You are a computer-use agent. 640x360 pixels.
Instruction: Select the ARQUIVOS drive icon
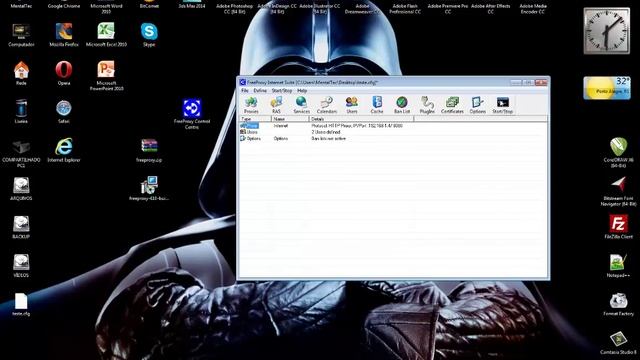pos(21,189)
